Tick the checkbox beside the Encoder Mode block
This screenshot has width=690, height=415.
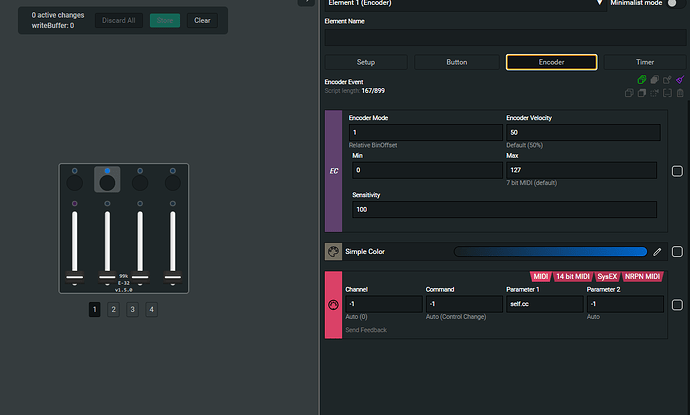pyautogui.click(x=677, y=170)
